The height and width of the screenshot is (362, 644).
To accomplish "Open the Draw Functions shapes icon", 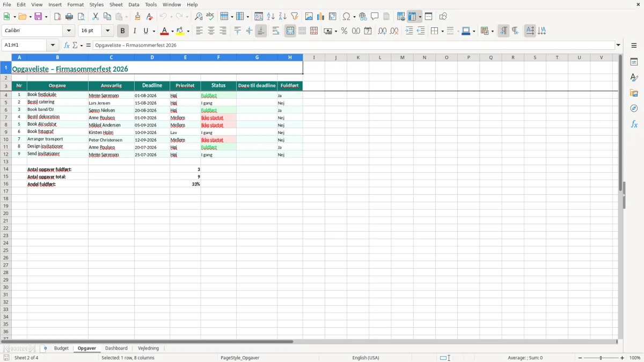I will pyautogui.click(x=443, y=17).
